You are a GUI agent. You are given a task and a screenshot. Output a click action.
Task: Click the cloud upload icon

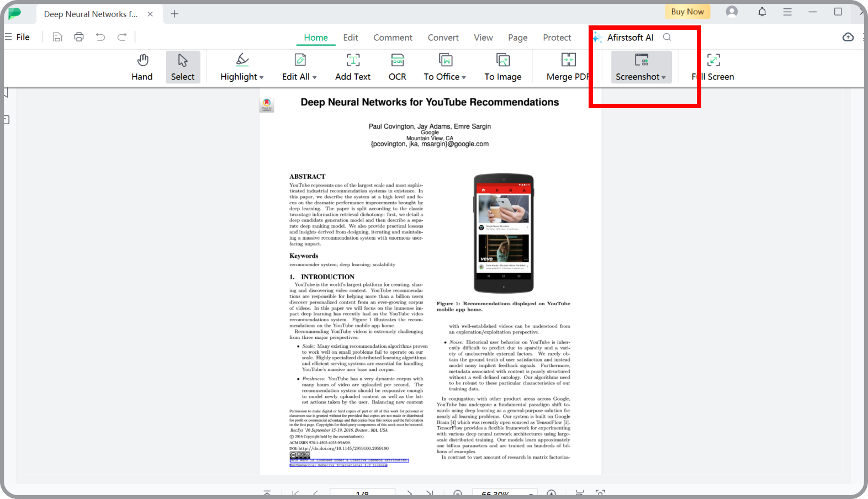[848, 37]
